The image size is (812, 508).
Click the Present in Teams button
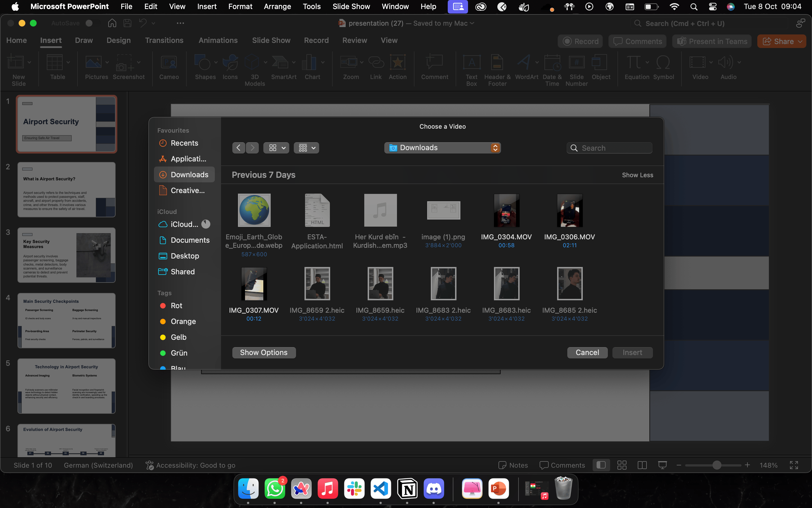click(712, 41)
